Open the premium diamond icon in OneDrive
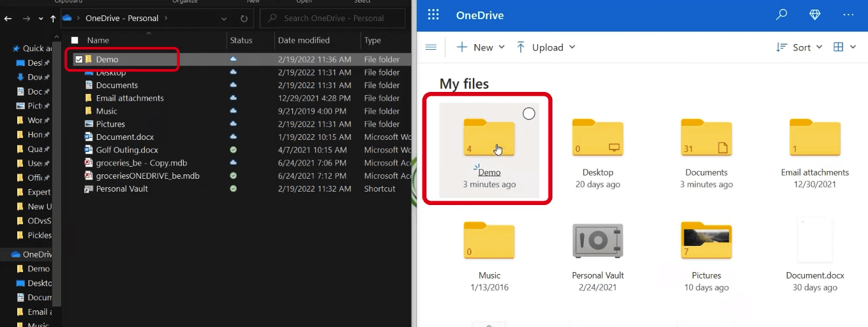The width and height of the screenshot is (868, 327). click(x=815, y=15)
